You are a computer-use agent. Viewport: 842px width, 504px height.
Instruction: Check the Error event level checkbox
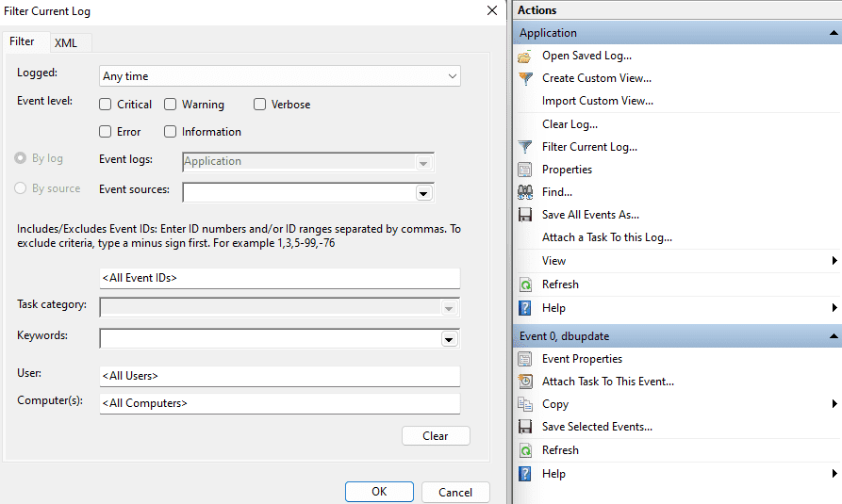point(106,132)
